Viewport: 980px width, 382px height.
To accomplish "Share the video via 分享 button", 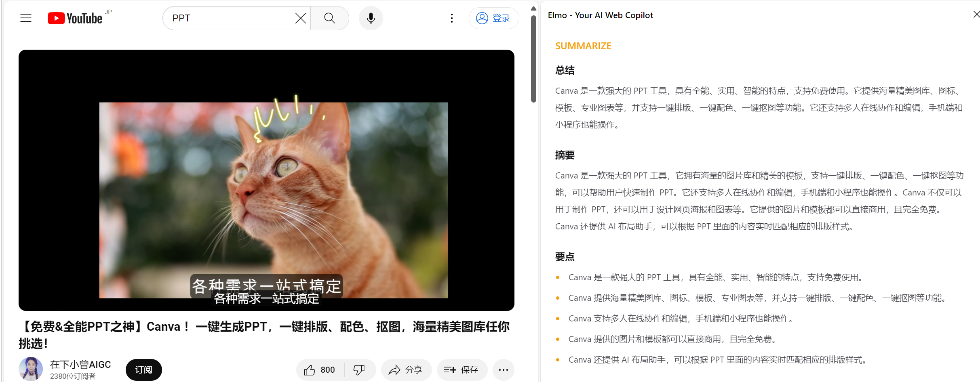I will click(406, 370).
